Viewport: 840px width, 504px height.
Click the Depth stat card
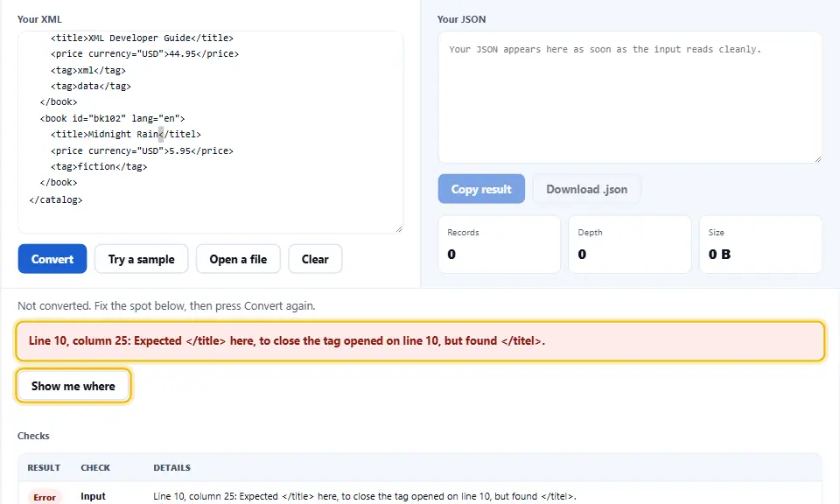tap(630, 244)
